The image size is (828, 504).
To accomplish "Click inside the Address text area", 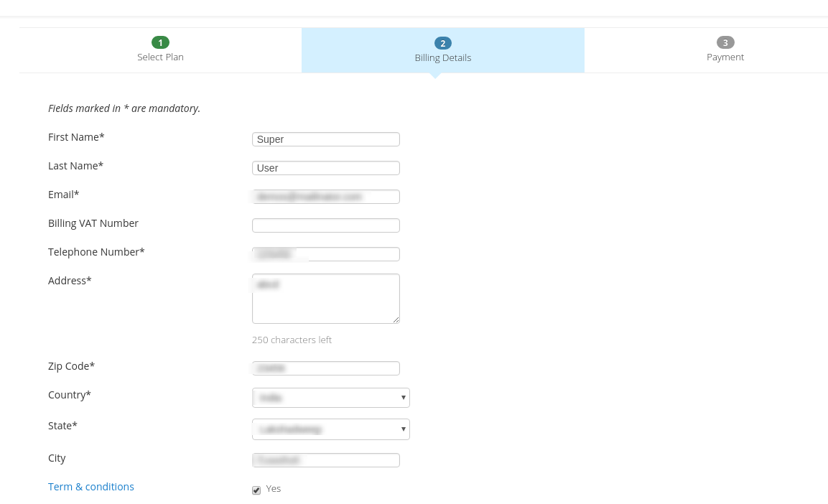I will (x=325, y=299).
